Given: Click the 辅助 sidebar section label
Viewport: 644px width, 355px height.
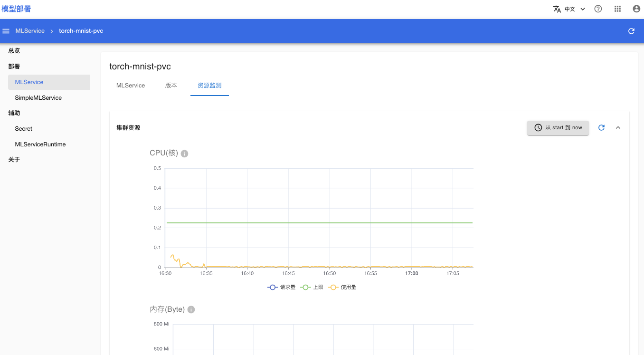Looking at the screenshot, I should tap(14, 113).
